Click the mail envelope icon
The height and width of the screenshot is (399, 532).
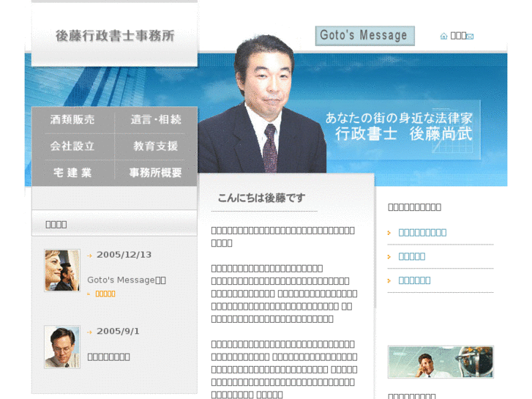(471, 36)
